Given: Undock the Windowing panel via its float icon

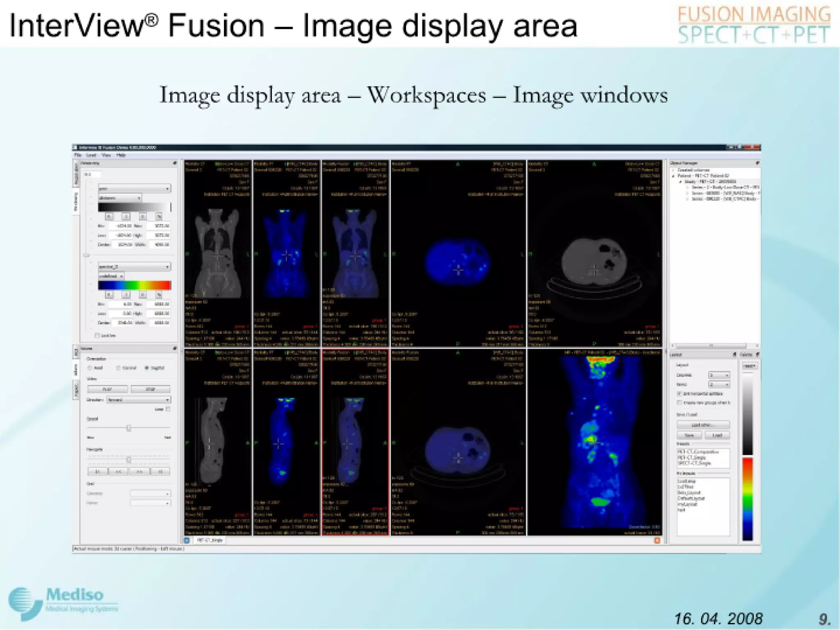Looking at the screenshot, I should coord(175,163).
